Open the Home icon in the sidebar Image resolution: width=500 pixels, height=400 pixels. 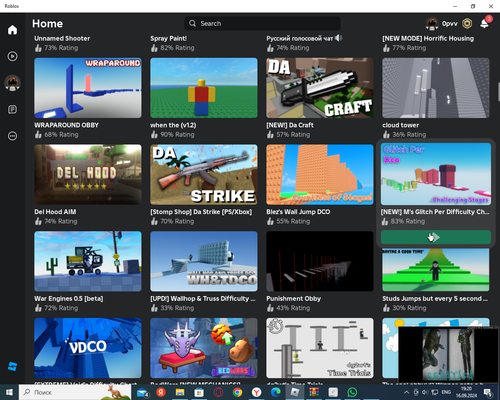(x=12, y=30)
